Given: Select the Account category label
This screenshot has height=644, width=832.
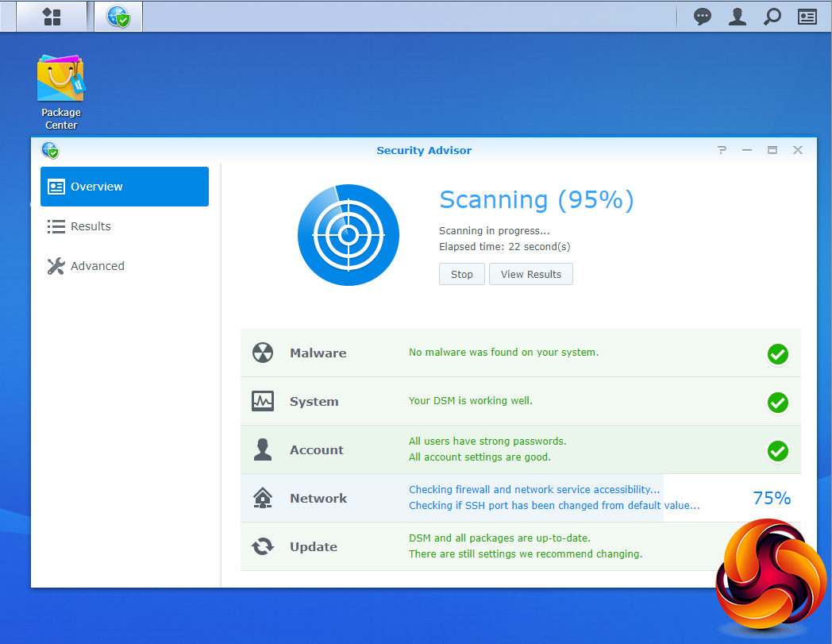Looking at the screenshot, I should [x=316, y=449].
